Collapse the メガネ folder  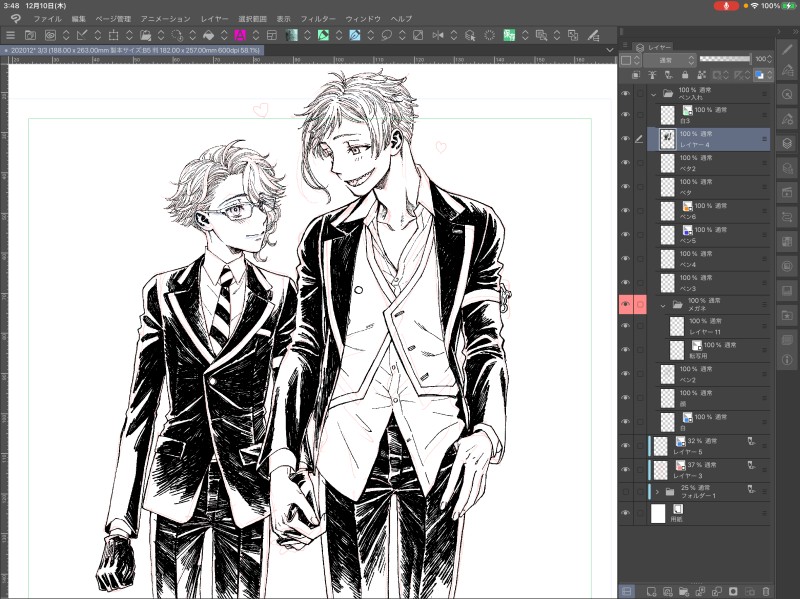pyautogui.click(x=663, y=306)
